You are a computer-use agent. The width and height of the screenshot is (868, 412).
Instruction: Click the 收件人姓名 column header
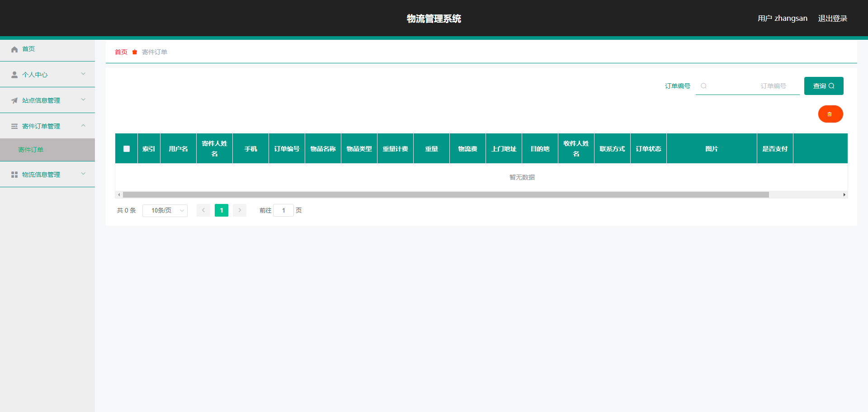pos(576,149)
